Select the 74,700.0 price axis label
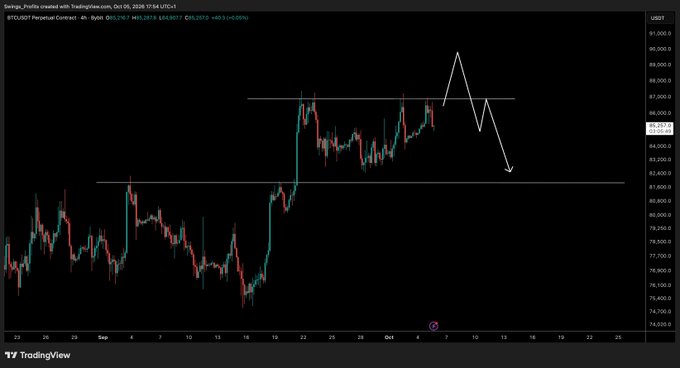The image size is (680, 368). pos(660,311)
